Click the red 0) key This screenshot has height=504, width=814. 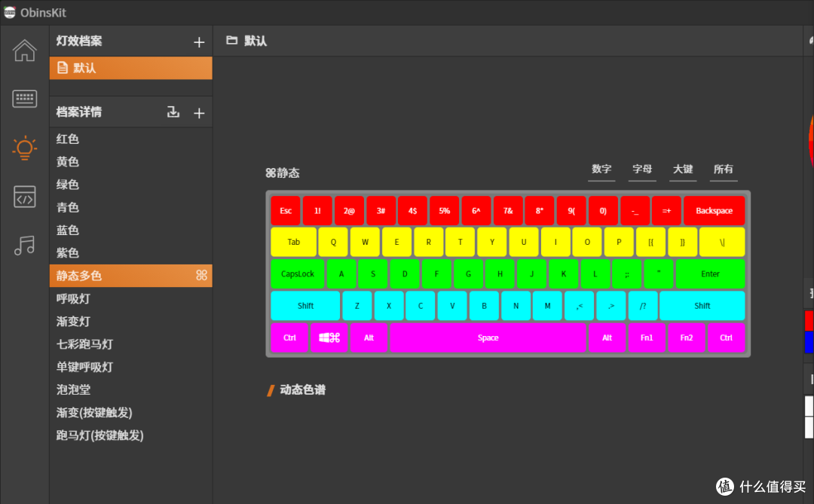click(603, 211)
